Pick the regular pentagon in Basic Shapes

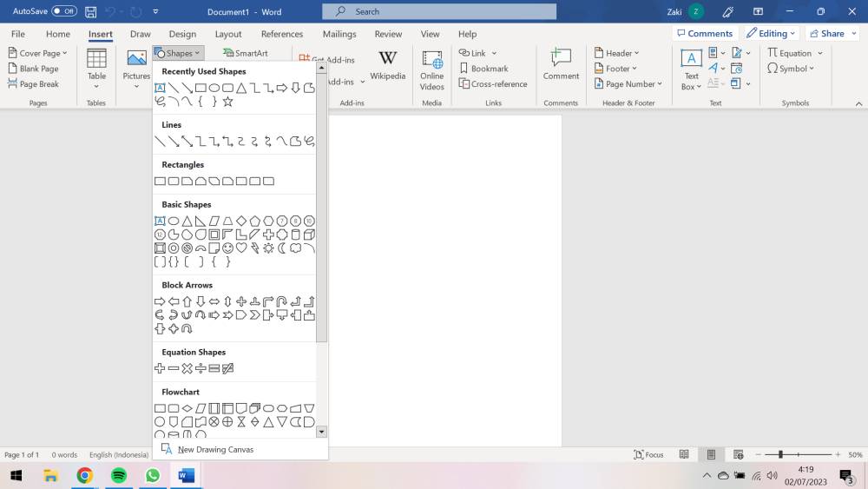point(254,221)
